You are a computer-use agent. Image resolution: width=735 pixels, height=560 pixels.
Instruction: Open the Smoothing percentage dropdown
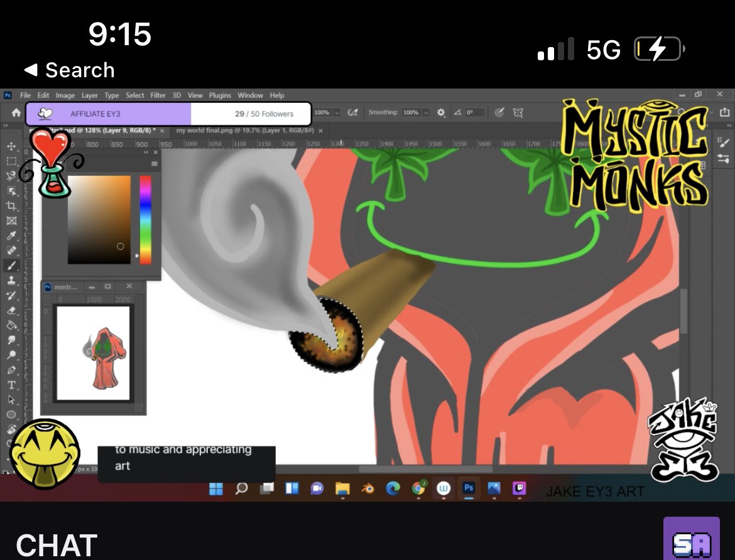coord(426,112)
